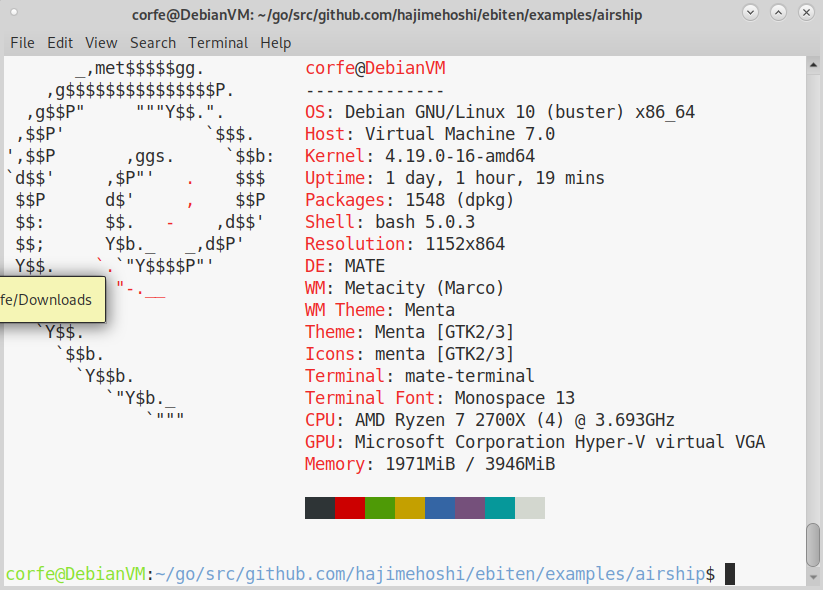Open the Edit menu
Screen dimensions: 823x590
(60, 43)
